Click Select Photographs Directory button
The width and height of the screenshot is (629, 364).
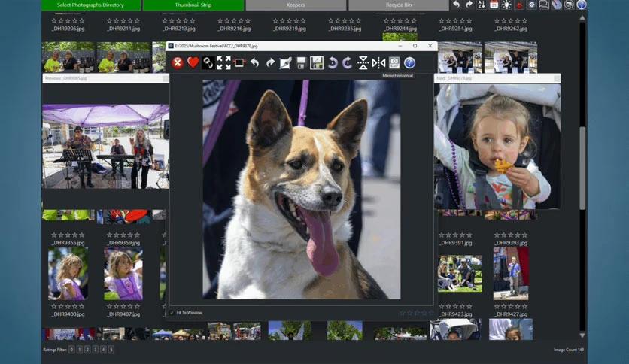click(91, 5)
